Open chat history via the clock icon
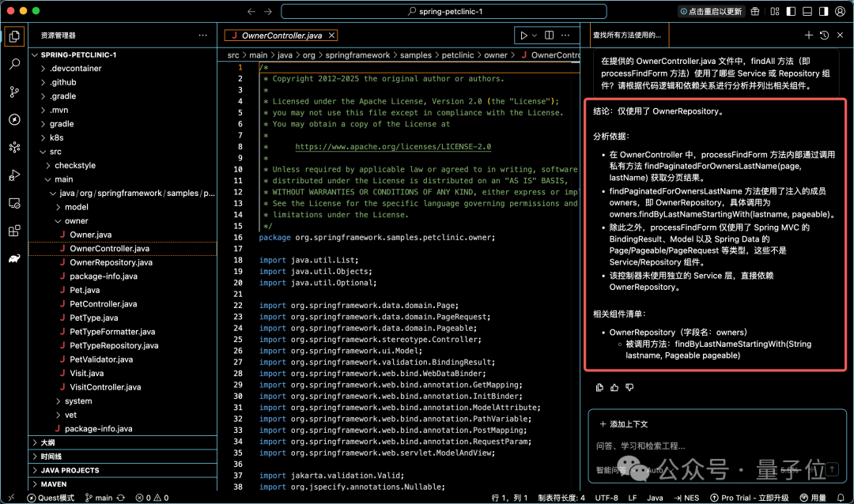Image resolution: width=854 pixels, height=504 pixels. pyautogui.click(x=825, y=36)
